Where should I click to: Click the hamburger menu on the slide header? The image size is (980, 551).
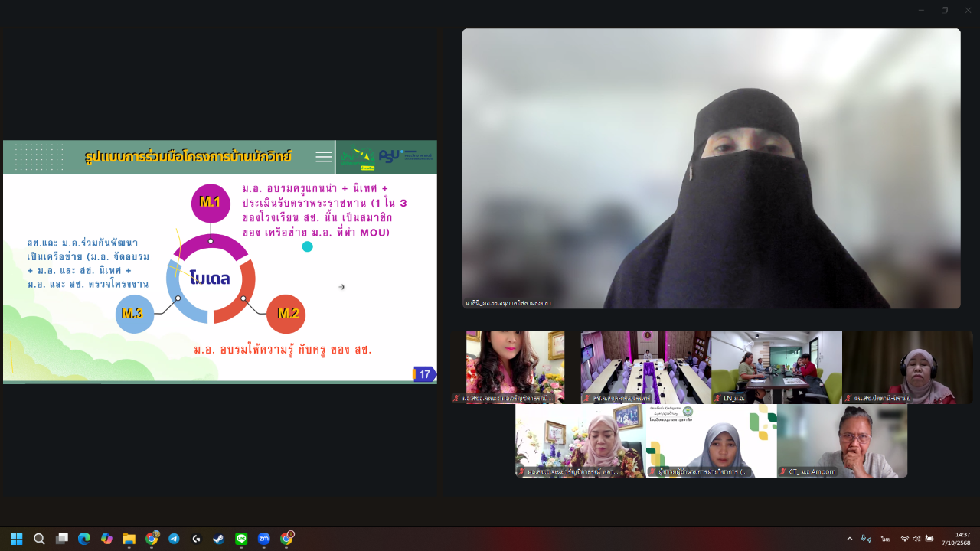point(324,157)
